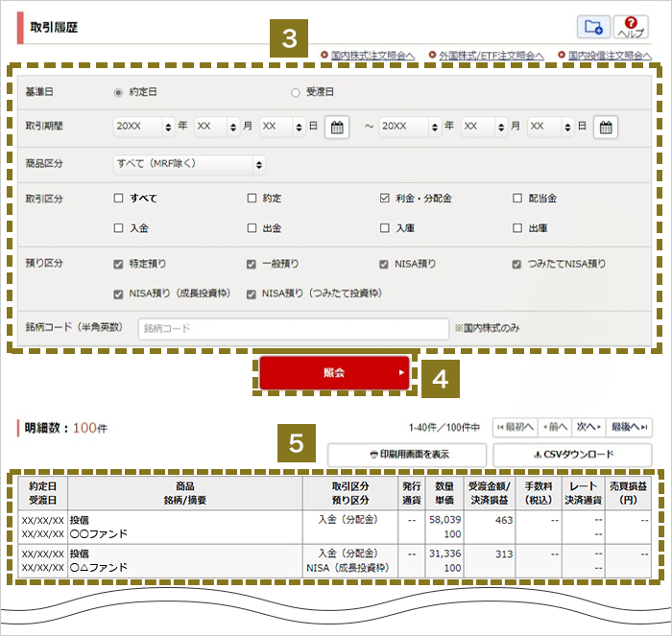
Task: Toggle the つみたてNISA預り checkbox
Action: coord(516,264)
